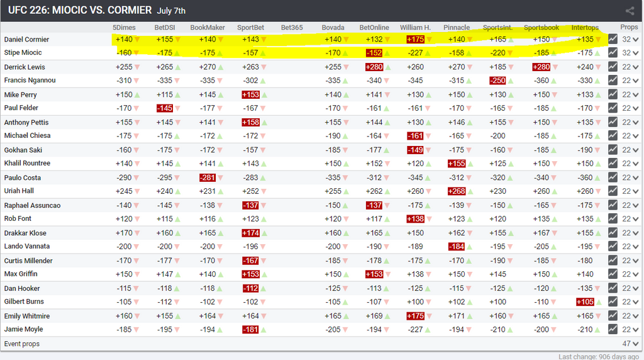Click SportsInt. -250 odds for Francis Ngannou
The width and height of the screenshot is (644, 360).
click(497, 81)
